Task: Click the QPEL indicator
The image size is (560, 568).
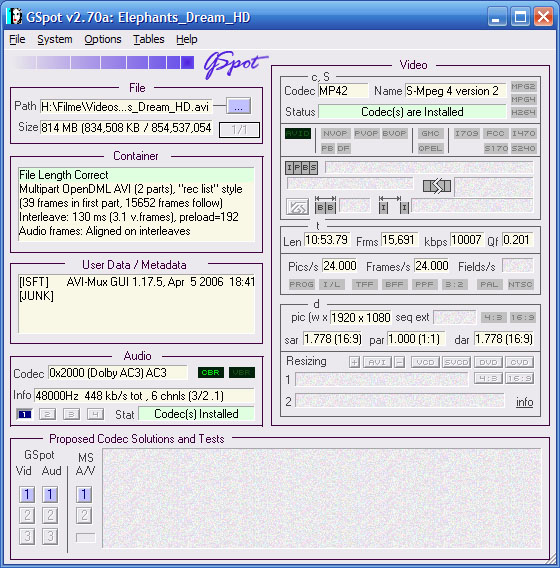Action: (x=430, y=148)
